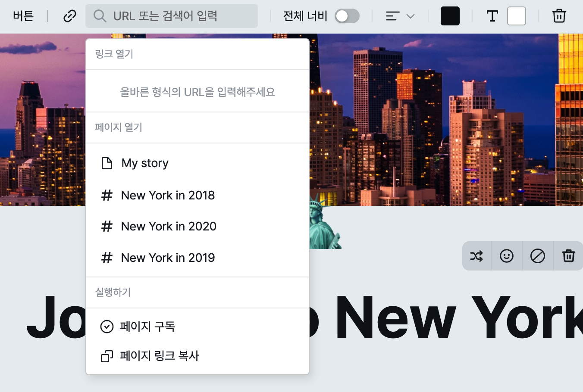Choose 페이지 링크 복사 action
The width and height of the screenshot is (583, 392).
point(160,356)
